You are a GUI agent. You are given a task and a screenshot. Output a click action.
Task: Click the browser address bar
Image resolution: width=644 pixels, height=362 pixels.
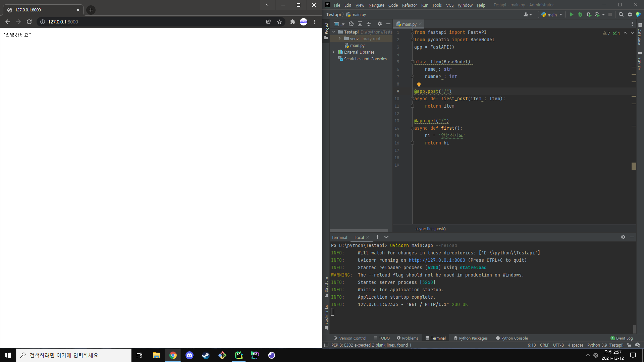point(151,22)
